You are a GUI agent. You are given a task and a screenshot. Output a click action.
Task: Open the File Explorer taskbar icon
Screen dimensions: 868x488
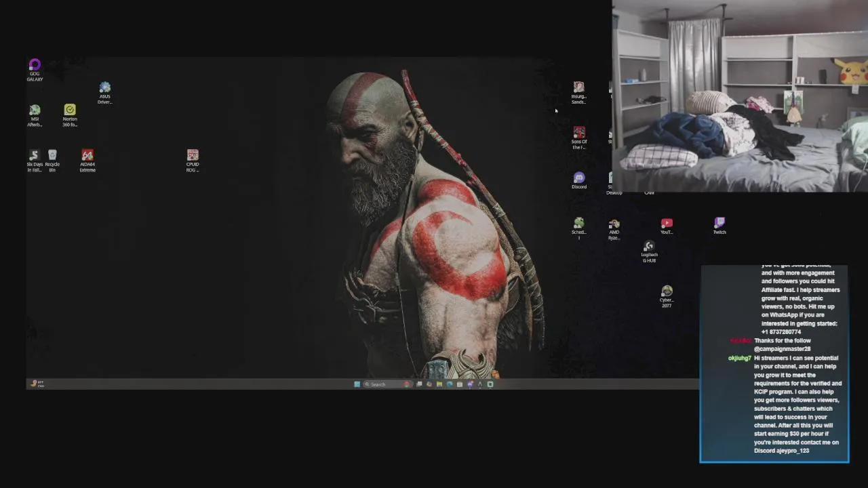point(439,384)
